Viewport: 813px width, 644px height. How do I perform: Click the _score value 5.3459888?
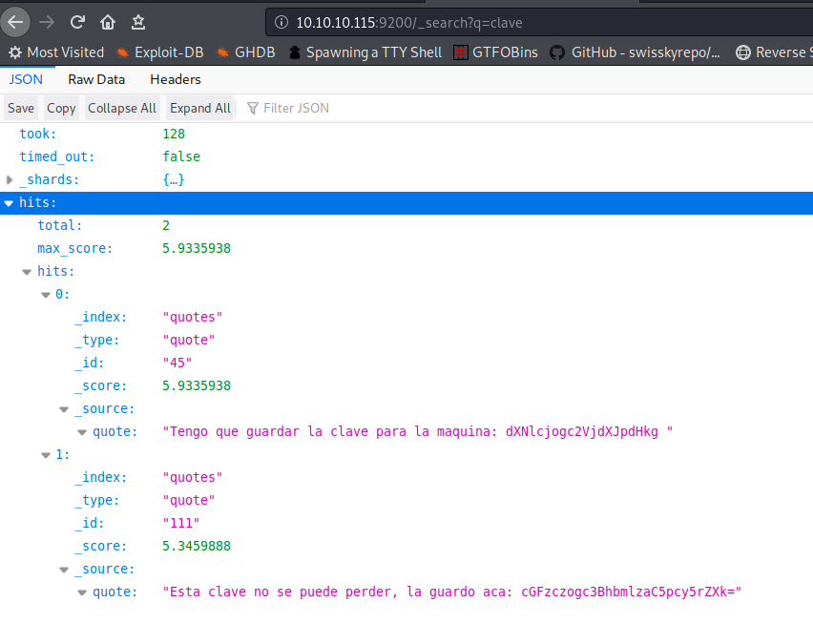[x=197, y=546]
